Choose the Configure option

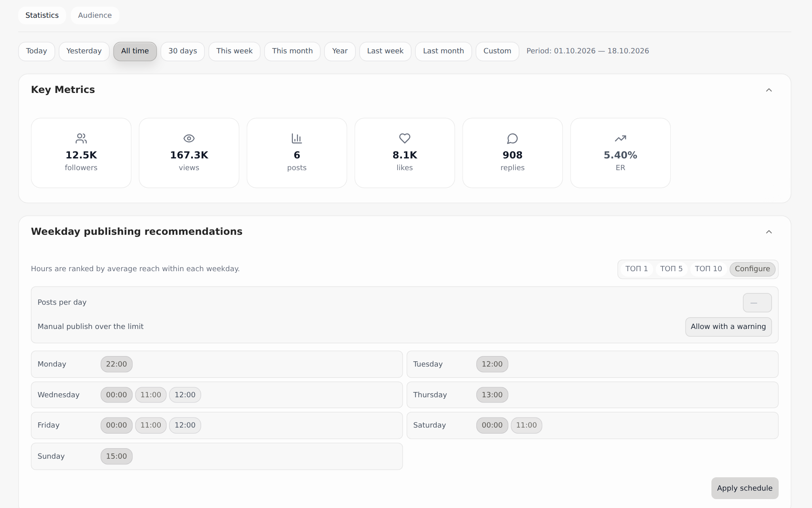pos(752,269)
